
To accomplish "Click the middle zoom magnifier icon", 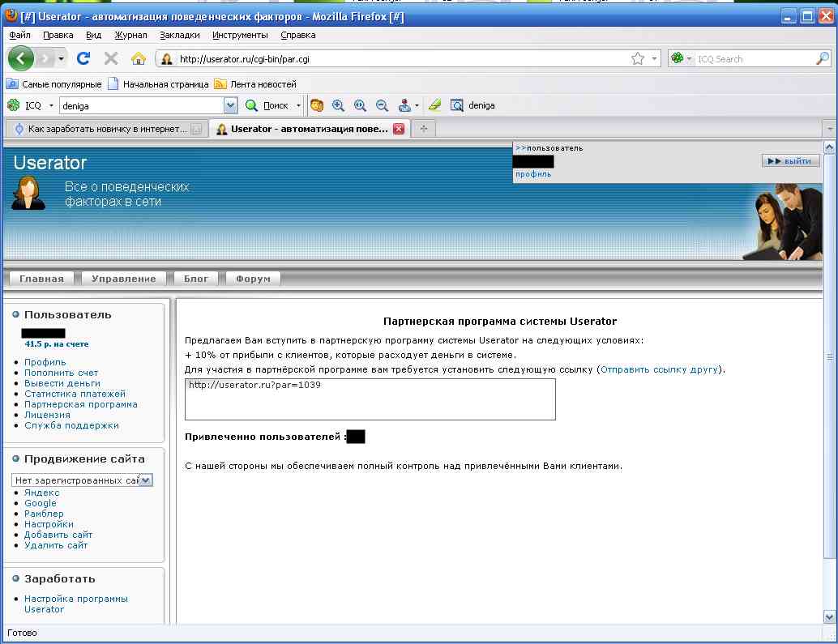I will pos(360,105).
